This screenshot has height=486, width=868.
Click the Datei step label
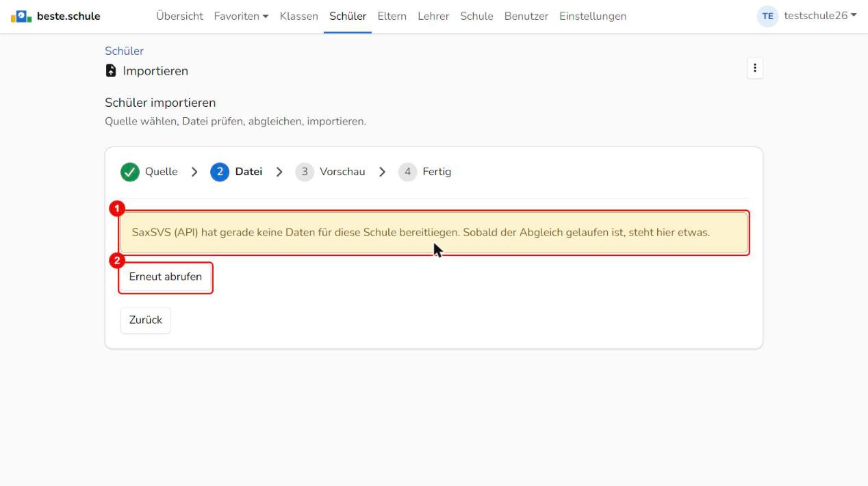[x=248, y=172]
